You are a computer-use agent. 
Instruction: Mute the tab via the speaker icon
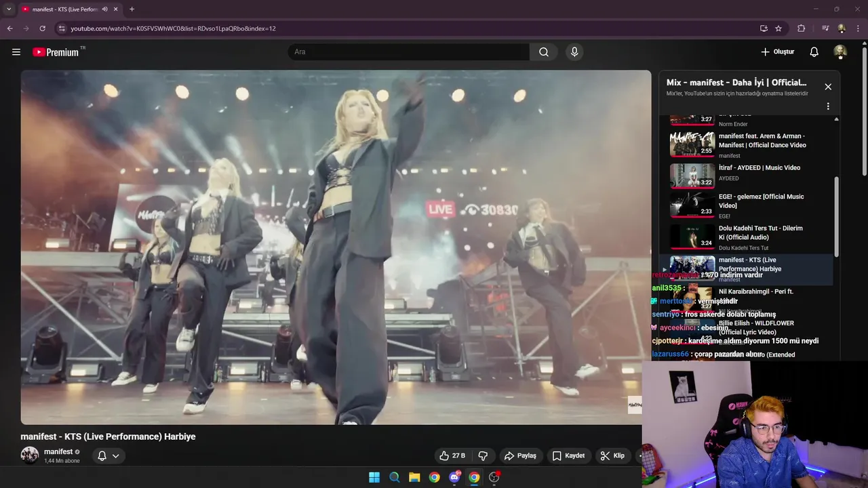coord(104,9)
